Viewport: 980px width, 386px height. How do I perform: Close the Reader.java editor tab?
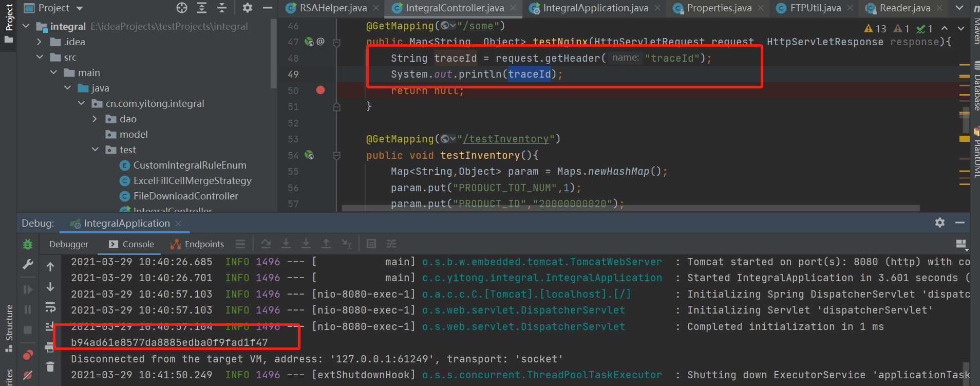coord(939,8)
